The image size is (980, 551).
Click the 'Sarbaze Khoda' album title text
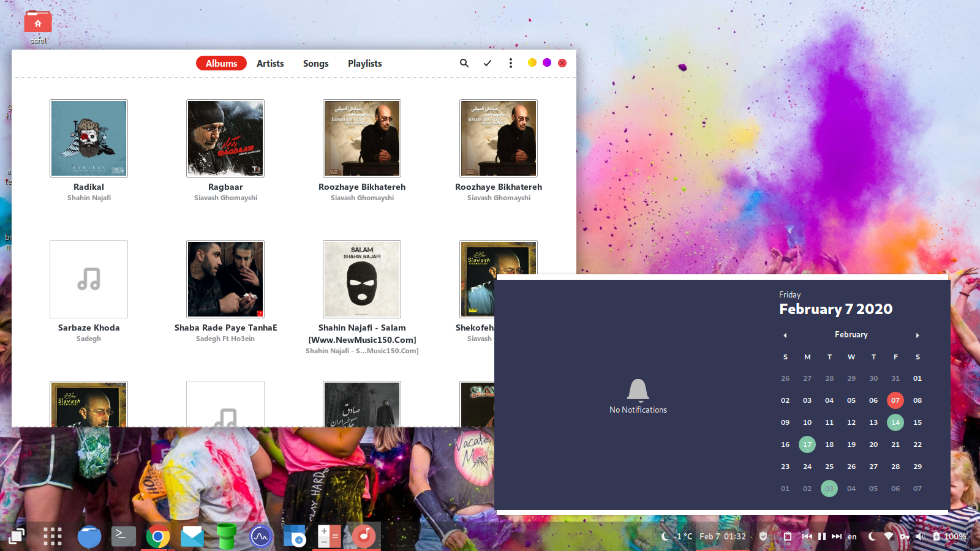click(x=89, y=328)
